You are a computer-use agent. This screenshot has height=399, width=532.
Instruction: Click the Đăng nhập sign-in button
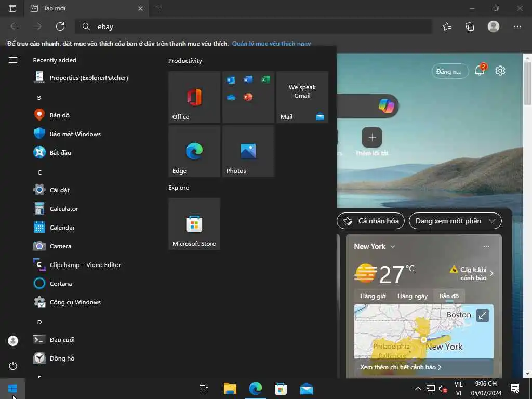(x=449, y=72)
